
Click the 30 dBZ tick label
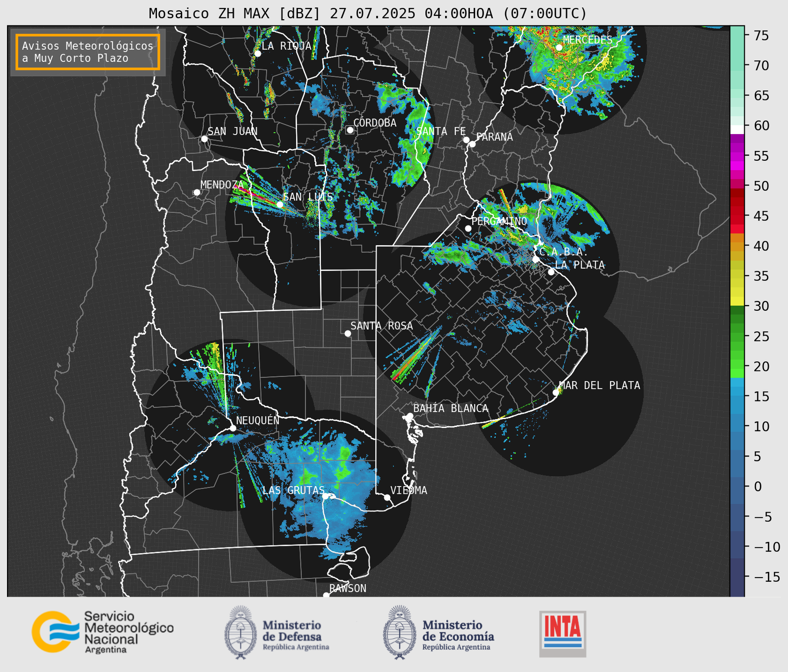click(761, 306)
